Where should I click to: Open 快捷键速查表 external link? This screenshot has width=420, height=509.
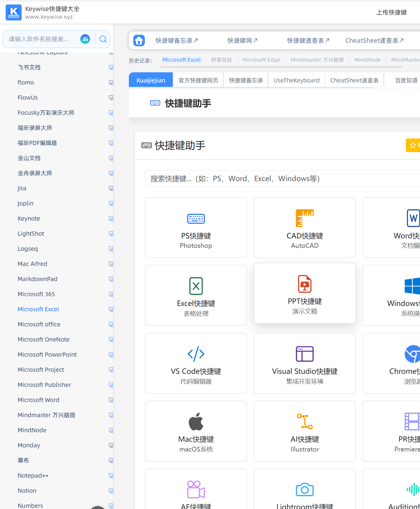308,40
